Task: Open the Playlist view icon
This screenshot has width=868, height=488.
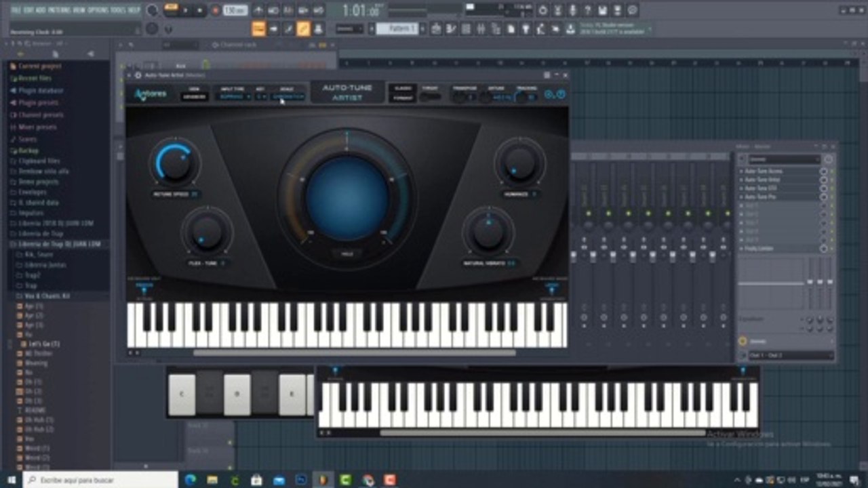Action: point(435,28)
